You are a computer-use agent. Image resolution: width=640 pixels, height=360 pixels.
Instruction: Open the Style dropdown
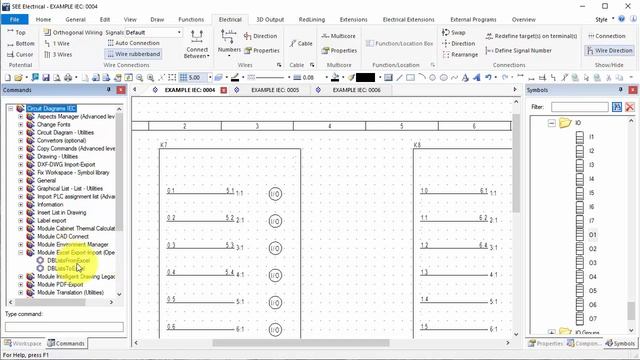[604, 19]
